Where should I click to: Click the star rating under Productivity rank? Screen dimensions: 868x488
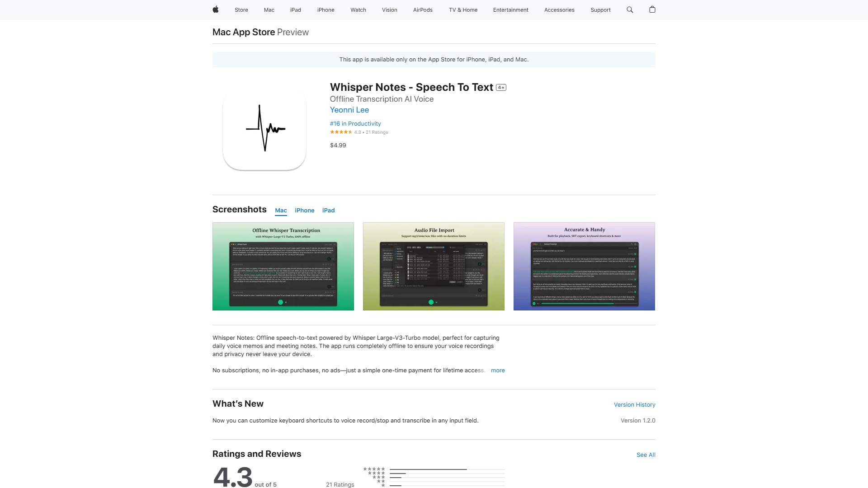341,132
